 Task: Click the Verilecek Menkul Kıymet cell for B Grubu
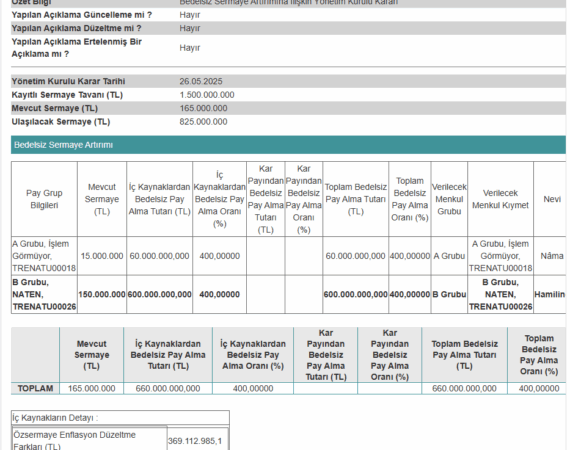pyautogui.click(x=500, y=294)
